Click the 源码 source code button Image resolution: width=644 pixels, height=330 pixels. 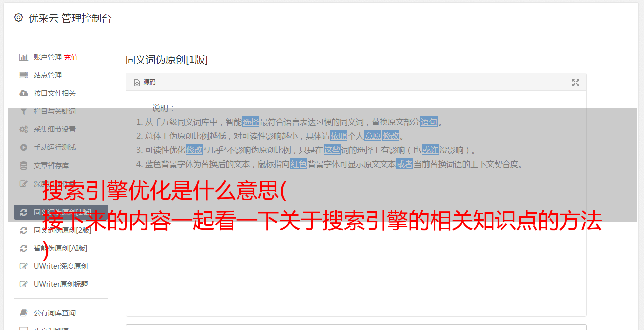click(145, 82)
